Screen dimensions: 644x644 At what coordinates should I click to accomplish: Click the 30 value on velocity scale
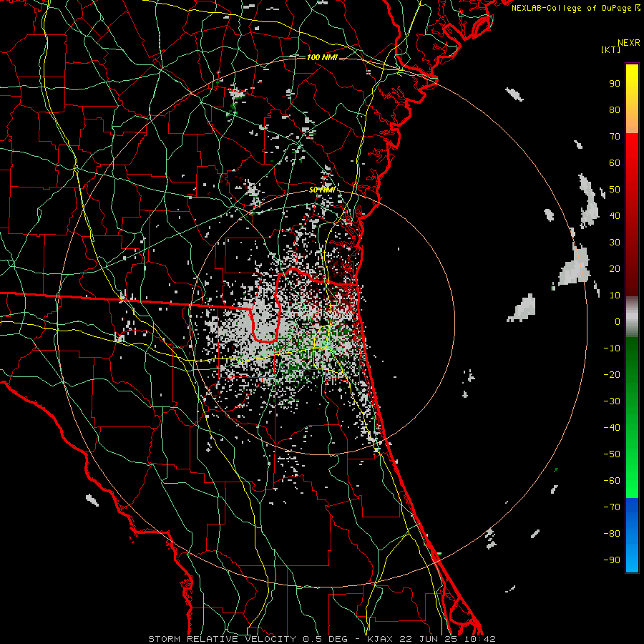[615, 243]
